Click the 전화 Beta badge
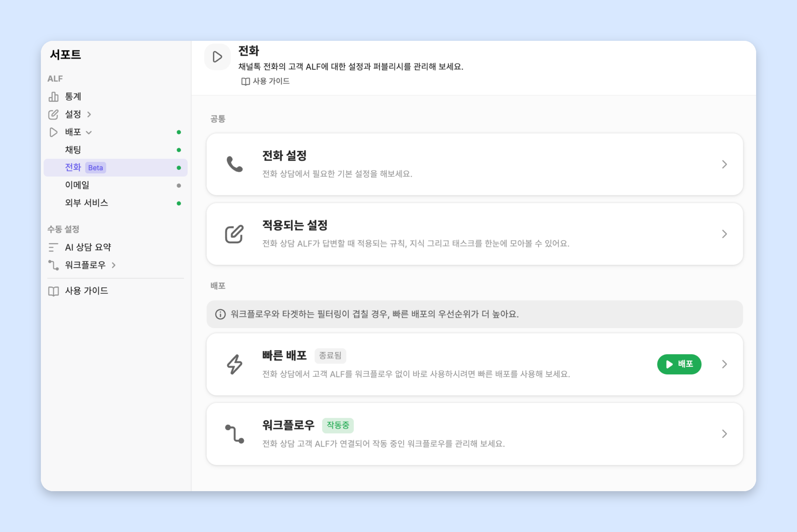797x532 pixels. tap(95, 168)
